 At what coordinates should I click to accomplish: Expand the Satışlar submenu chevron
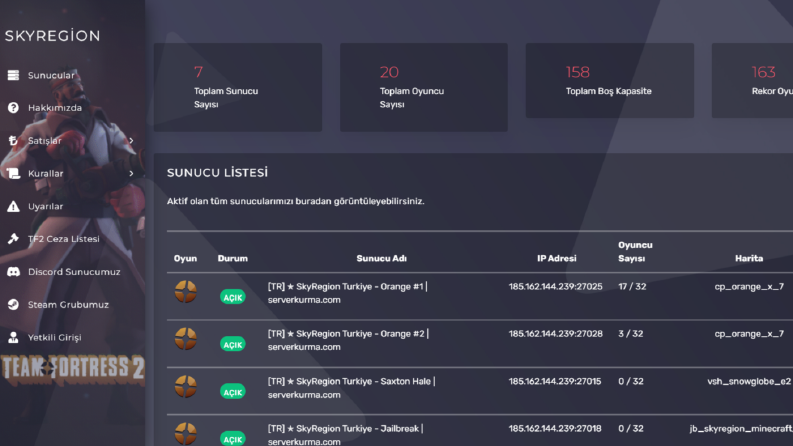[x=131, y=141]
